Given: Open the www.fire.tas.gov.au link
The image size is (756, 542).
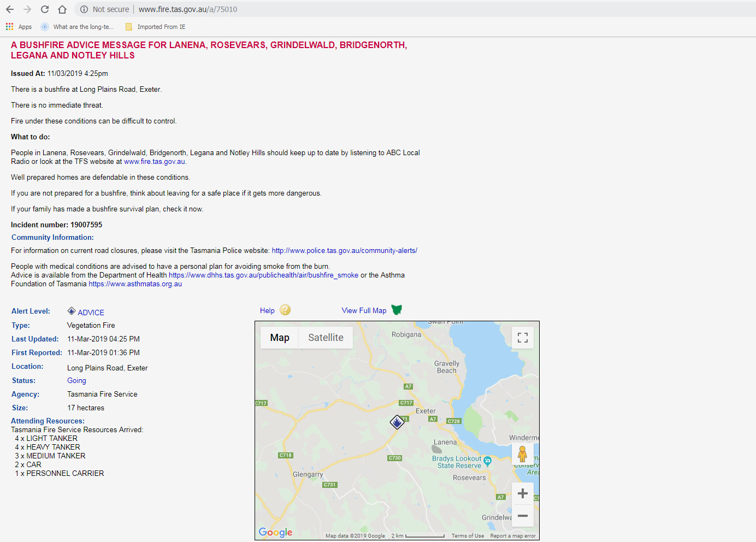Looking at the screenshot, I should point(155,162).
